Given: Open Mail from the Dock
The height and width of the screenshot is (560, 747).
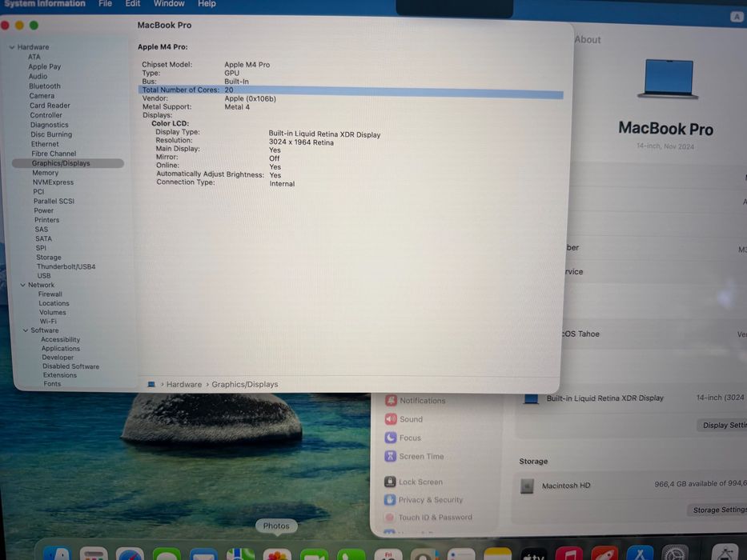Looking at the screenshot, I should pos(203,555).
